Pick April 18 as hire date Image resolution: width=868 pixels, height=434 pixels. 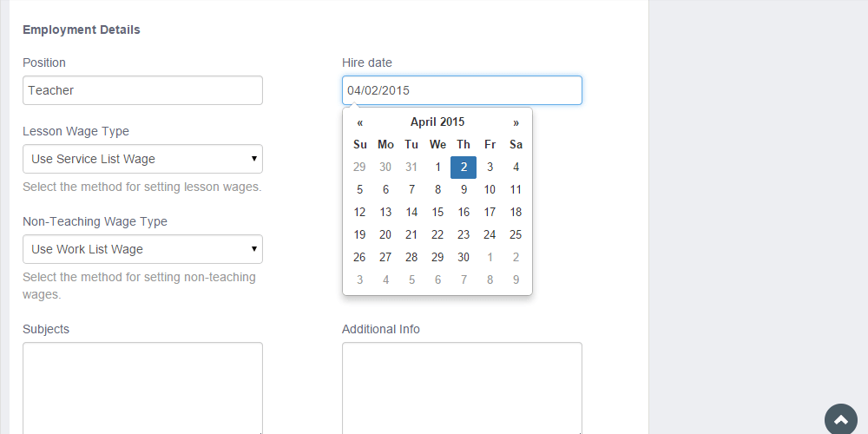click(516, 213)
